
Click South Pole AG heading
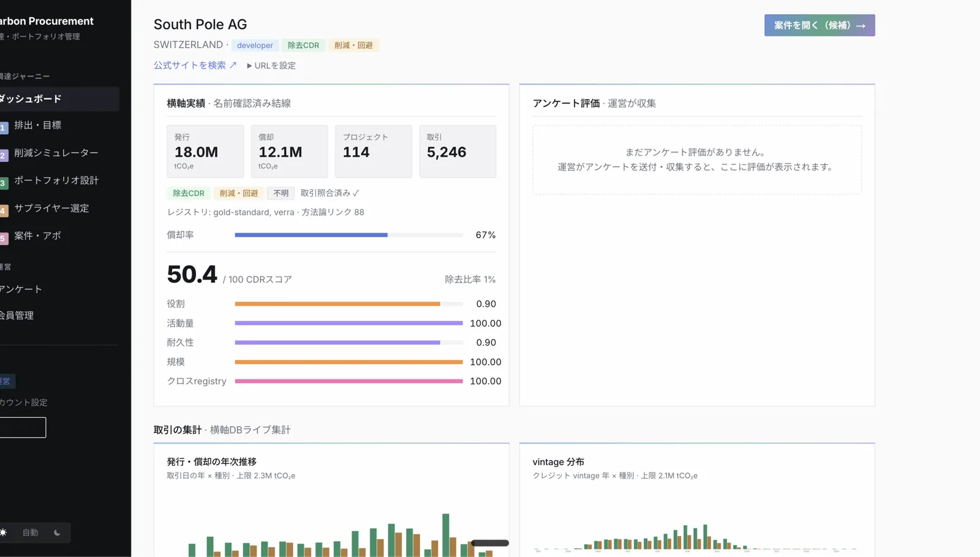point(200,24)
